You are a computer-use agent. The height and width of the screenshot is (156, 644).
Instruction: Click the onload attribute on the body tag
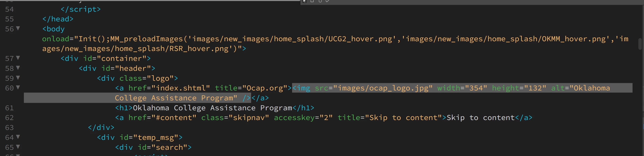coord(56,39)
